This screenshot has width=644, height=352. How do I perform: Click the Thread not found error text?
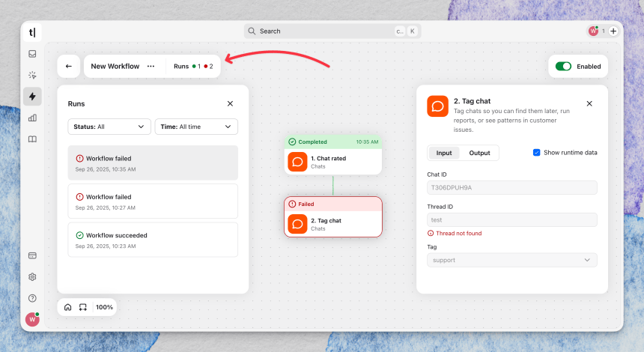pos(459,234)
